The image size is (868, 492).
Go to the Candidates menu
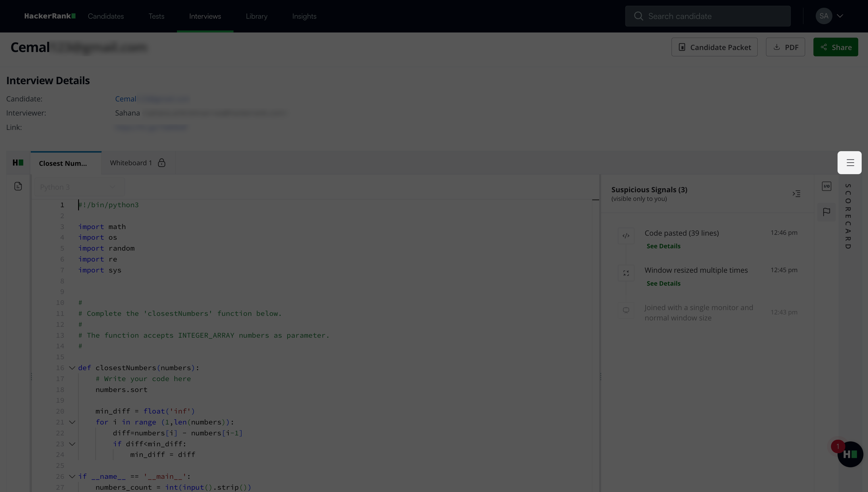point(106,16)
